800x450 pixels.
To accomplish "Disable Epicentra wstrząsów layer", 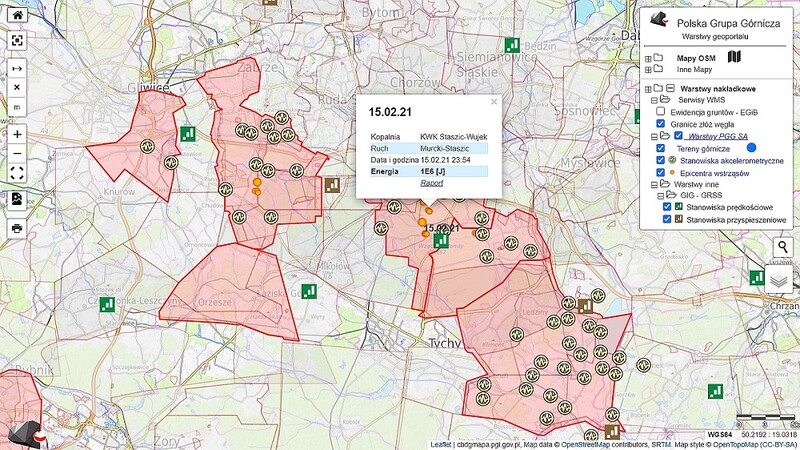I will (x=660, y=172).
